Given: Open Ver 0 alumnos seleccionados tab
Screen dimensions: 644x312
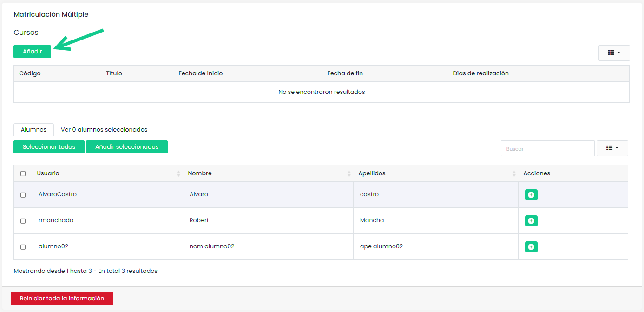Looking at the screenshot, I should (x=104, y=130).
